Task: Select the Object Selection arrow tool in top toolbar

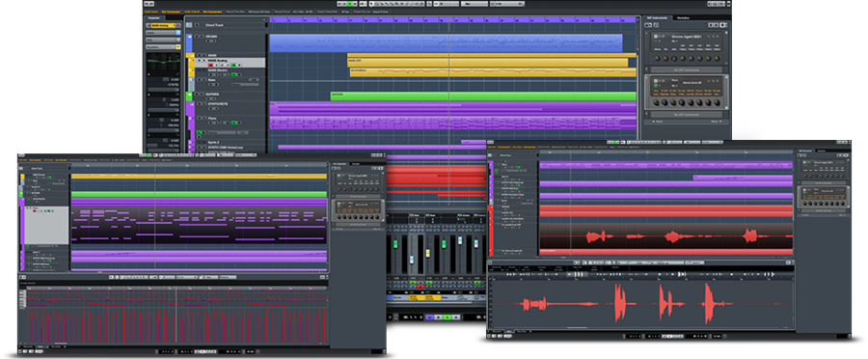Action: click(371, 4)
